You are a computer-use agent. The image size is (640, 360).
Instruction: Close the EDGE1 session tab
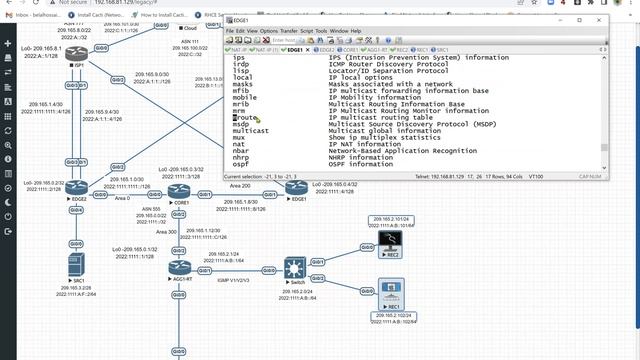pyautogui.click(x=308, y=50)
